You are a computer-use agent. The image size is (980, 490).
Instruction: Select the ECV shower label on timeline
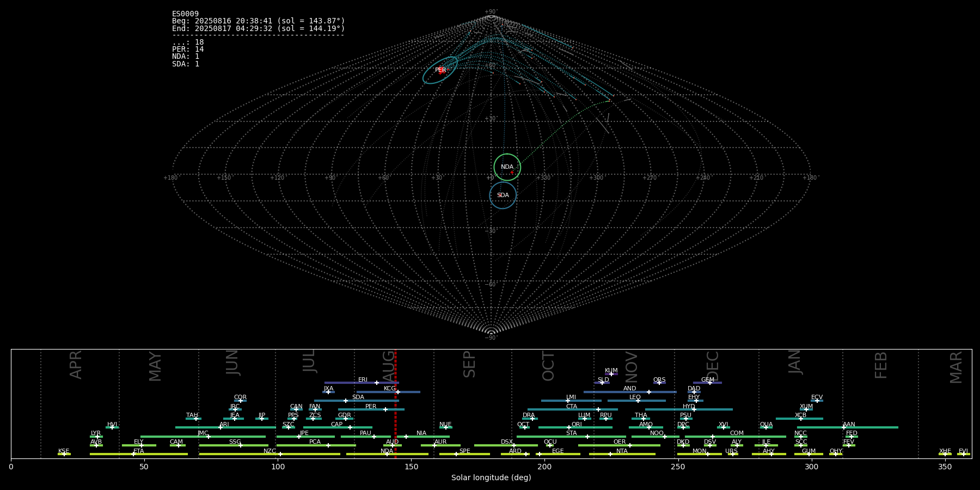pyautogui.click(x=817, y=397)
